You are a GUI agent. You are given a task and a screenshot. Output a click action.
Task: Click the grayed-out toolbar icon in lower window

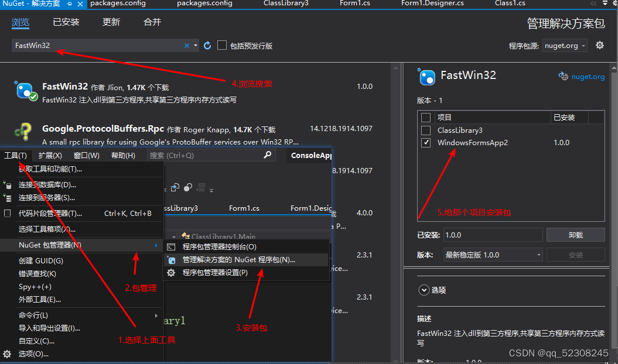pos(201,187)
